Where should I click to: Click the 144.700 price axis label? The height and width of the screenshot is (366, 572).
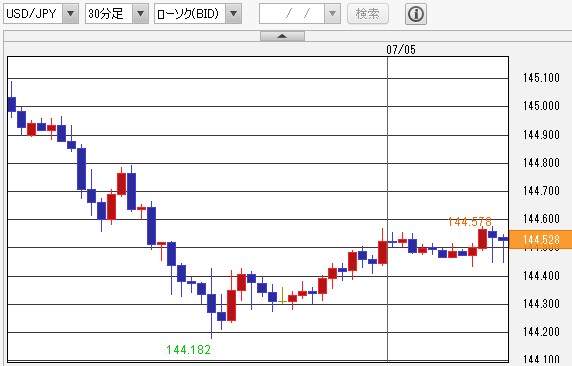pos(541,190)
